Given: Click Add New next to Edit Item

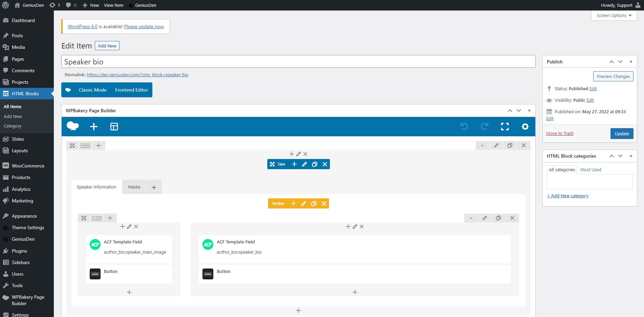Looking at the screenshot, I should click(x=107, y=46).
